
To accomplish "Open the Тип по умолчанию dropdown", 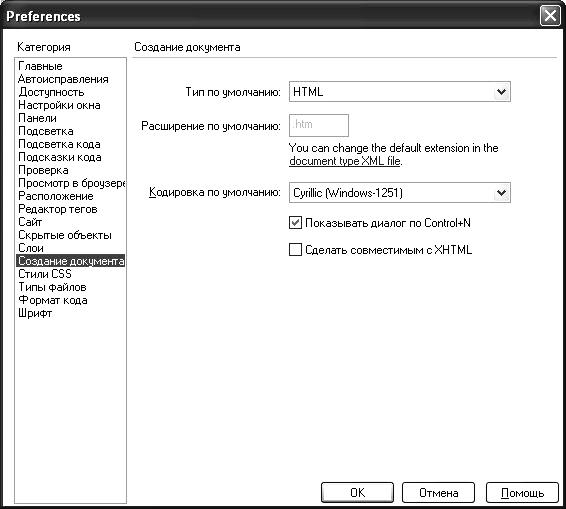I will point(400,92).
